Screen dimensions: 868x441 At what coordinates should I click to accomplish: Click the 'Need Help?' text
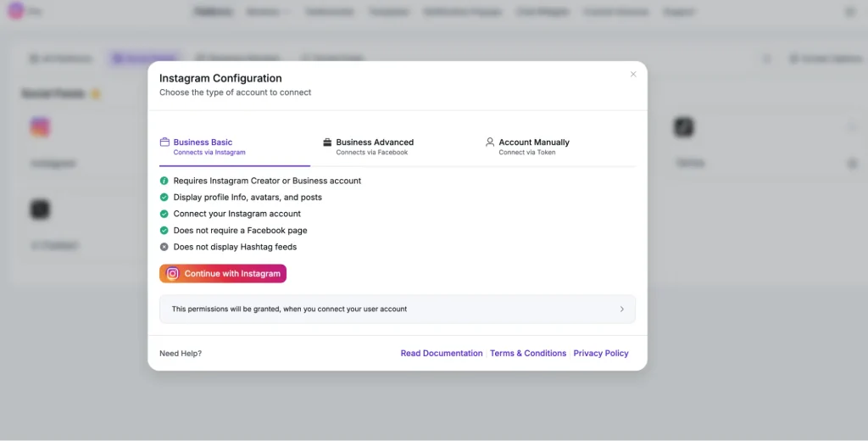pyautogui.click(x=181, y=354)
